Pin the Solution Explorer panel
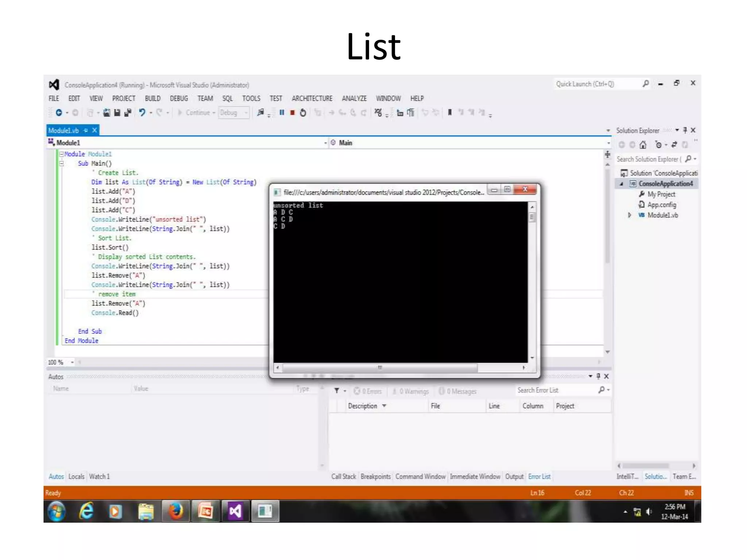This screenshot has width=747, height=560. pos(685,130)
